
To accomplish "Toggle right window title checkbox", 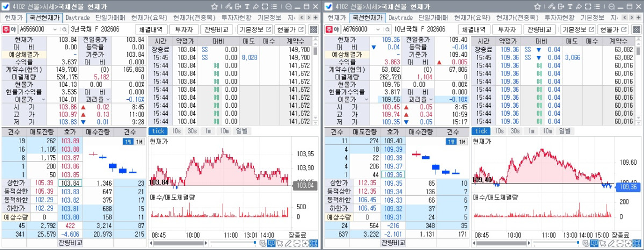I will [x=329, y=6].
